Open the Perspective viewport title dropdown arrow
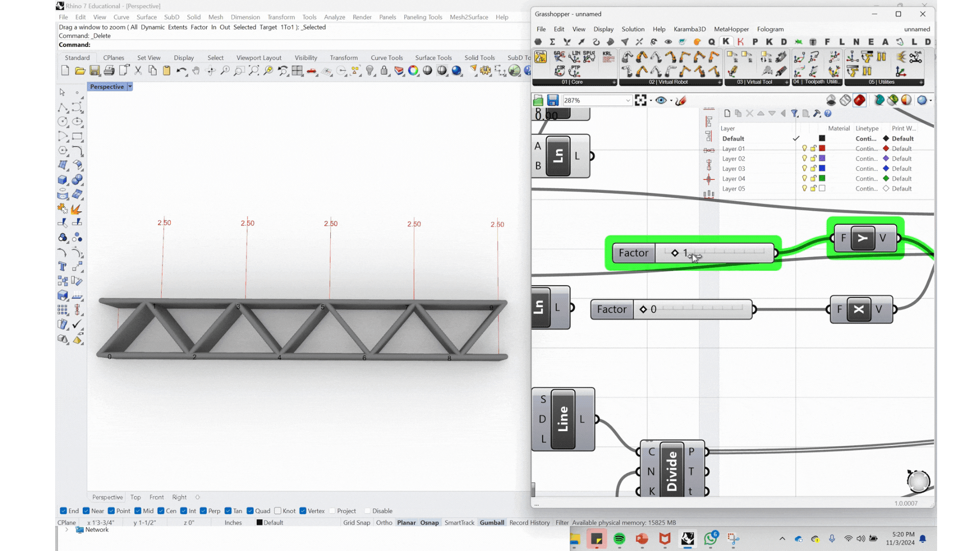The height and width of the screenshot is (551, 980). [x=130, y=87]
